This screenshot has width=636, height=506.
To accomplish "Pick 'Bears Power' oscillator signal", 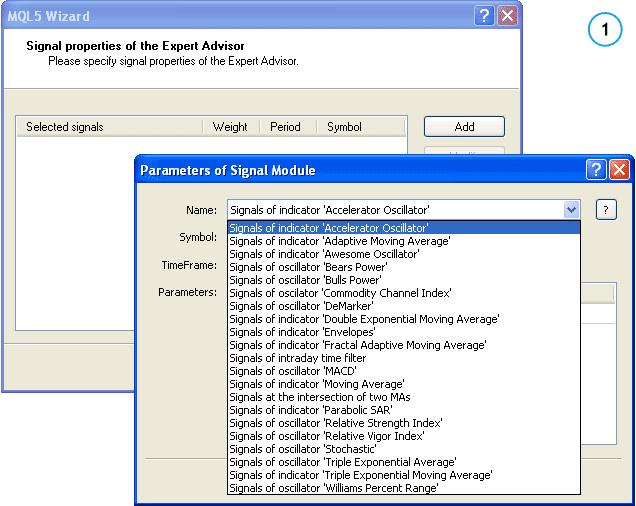I will [404, 267].
